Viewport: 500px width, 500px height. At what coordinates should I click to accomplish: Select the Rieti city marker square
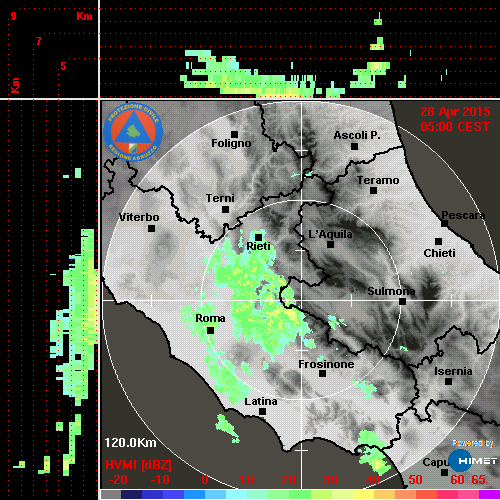point(258,237)
